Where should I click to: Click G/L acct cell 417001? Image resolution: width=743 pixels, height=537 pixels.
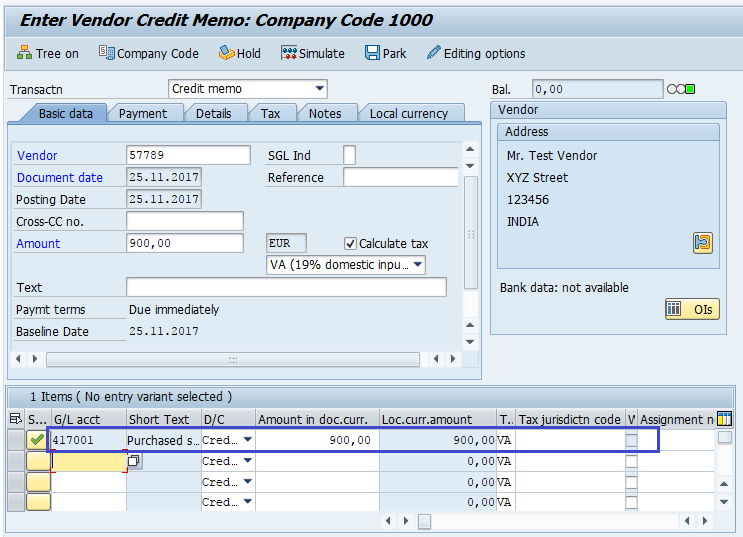(x=88, y=440)
